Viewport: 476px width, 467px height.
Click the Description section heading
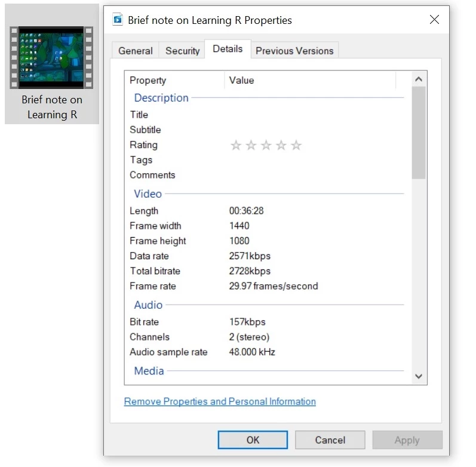click(x=161, y=98)
